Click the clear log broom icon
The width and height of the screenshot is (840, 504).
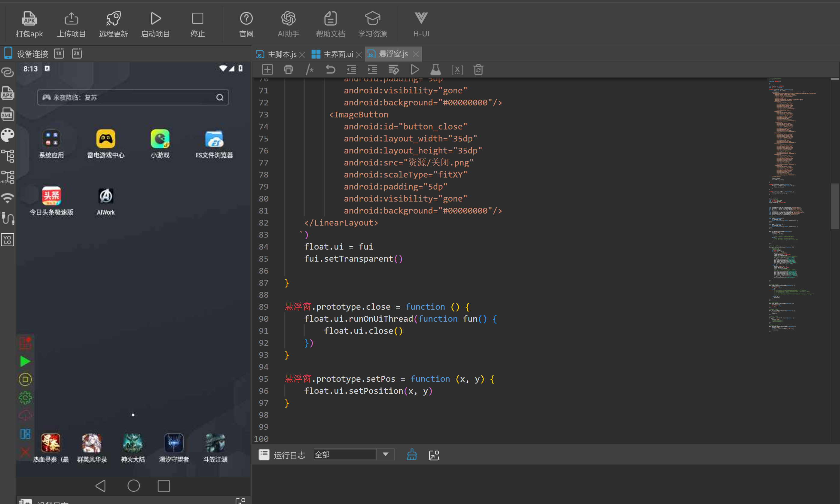(411, 455)
